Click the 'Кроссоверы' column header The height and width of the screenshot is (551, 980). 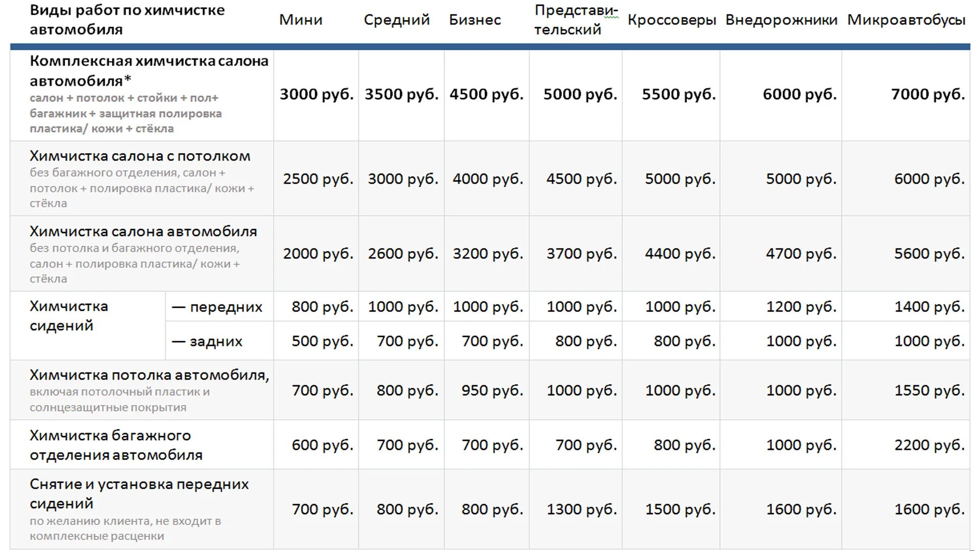(672, 20)
